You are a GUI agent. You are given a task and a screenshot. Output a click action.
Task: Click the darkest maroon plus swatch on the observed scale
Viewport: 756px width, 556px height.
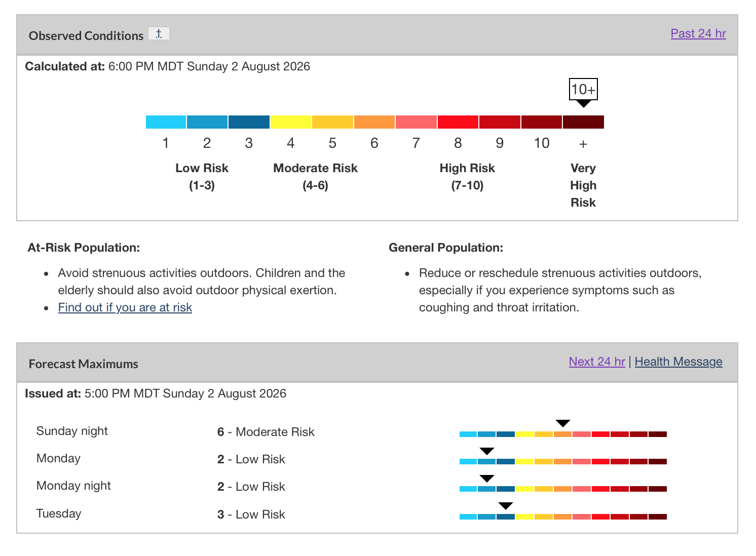[583, 122]
